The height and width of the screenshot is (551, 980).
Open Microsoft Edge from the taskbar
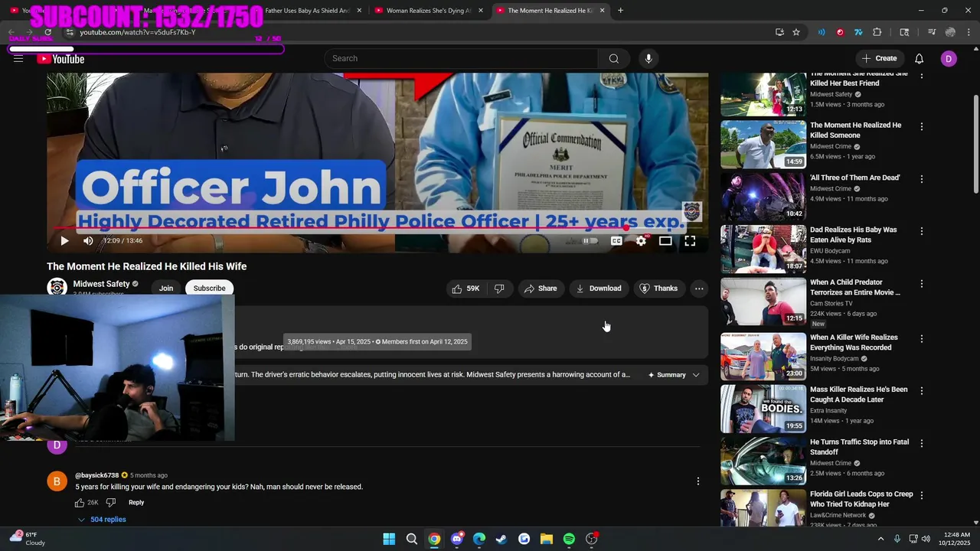click(x=479, y=540)
